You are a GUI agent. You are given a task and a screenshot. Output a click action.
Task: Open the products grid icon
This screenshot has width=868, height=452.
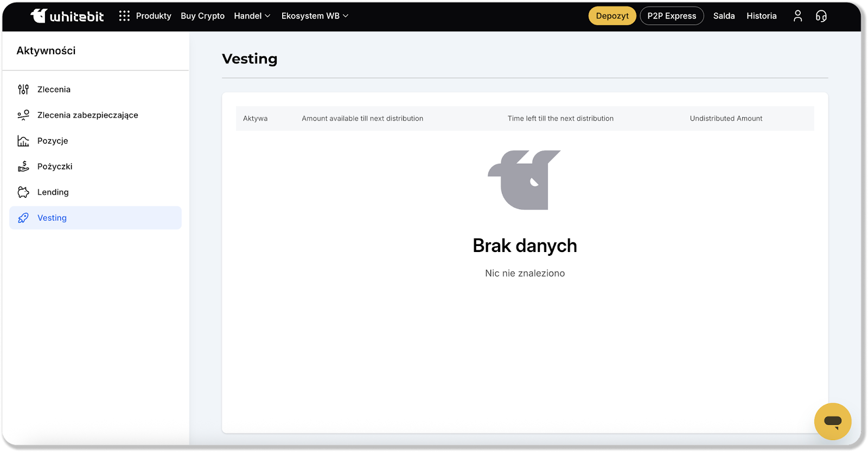click(124, 16)
